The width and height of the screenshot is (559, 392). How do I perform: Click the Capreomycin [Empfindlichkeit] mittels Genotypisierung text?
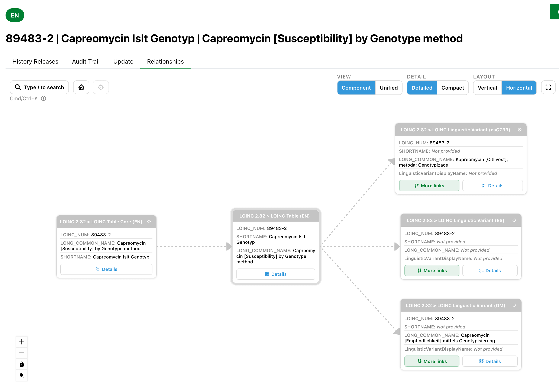(450, 338)
